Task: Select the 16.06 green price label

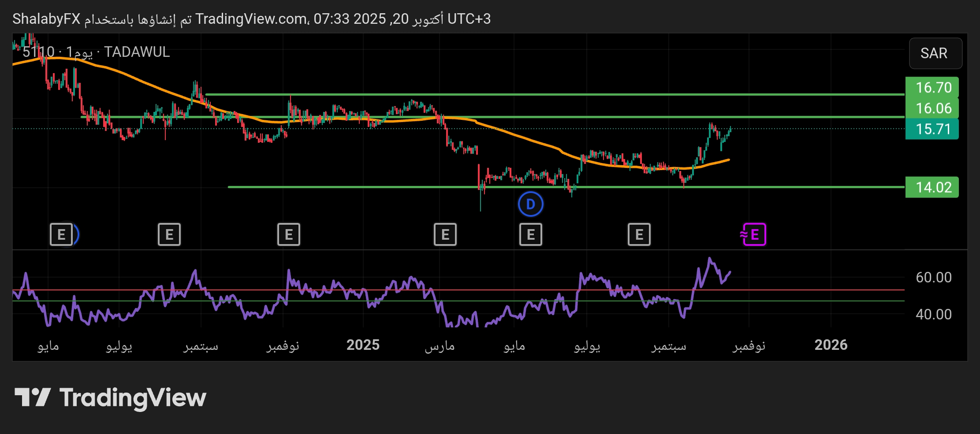Action: (x=932, y=108)
